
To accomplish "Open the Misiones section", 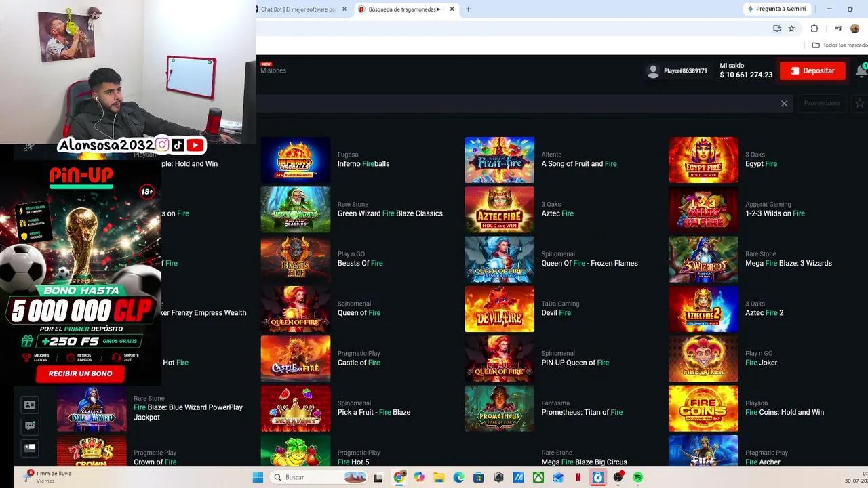I will [273, 70].
